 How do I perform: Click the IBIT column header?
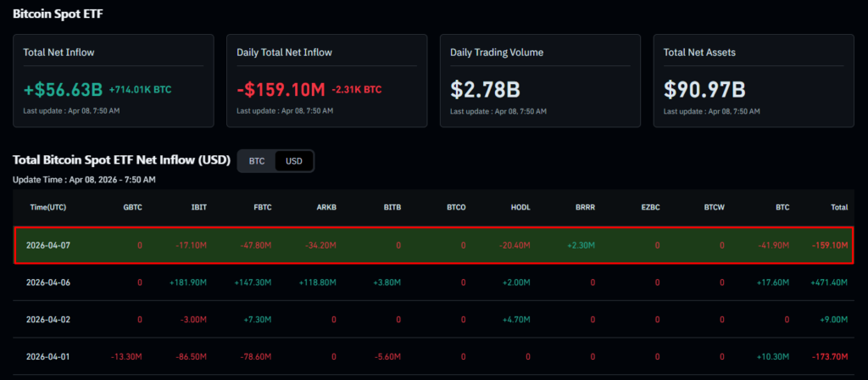click(x=198, y=207)
